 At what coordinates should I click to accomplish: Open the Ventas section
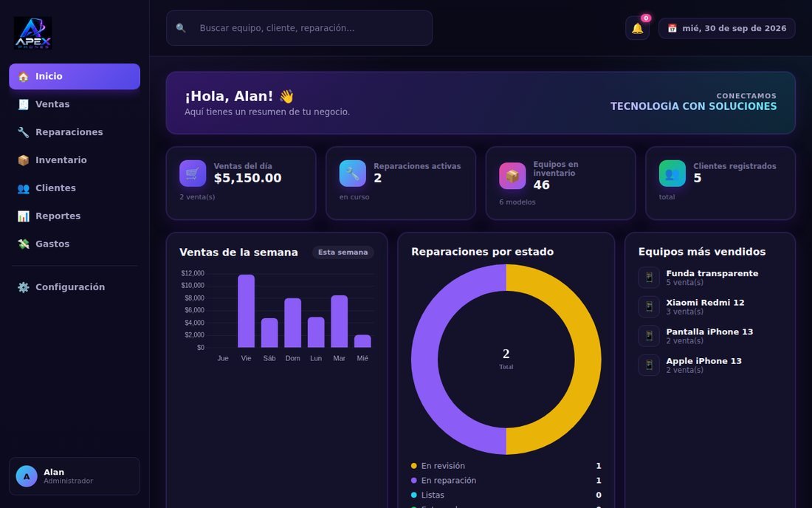tap(75, 105)
